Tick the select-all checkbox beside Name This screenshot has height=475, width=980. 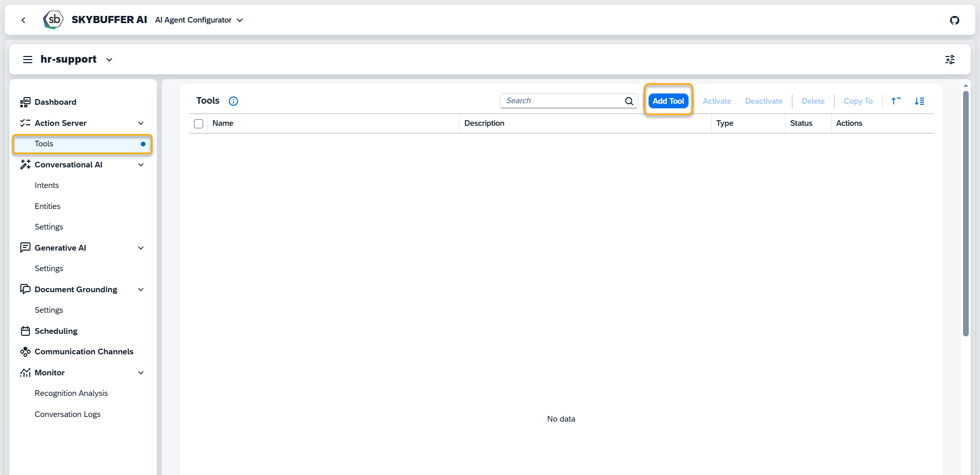click(x=199, y=124)
